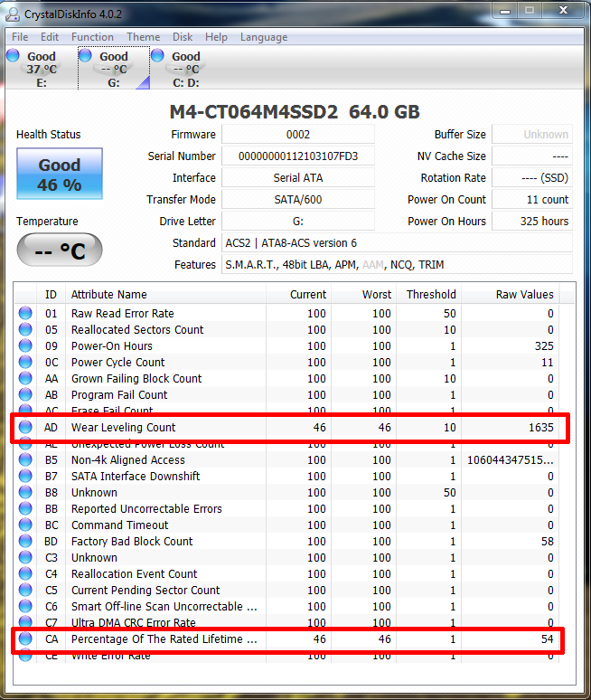Click the Drive Letter field G:

(x=298, y=221)
